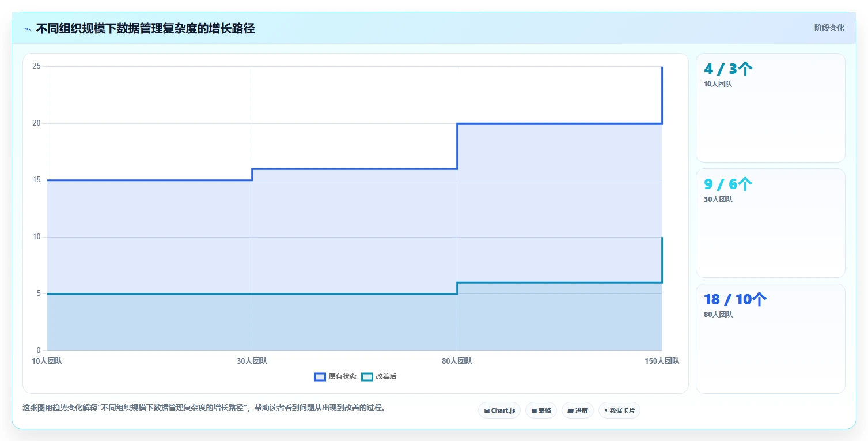Click the 10人团队 x-axis label
This screenshot has width=868, height=441.
47,361
